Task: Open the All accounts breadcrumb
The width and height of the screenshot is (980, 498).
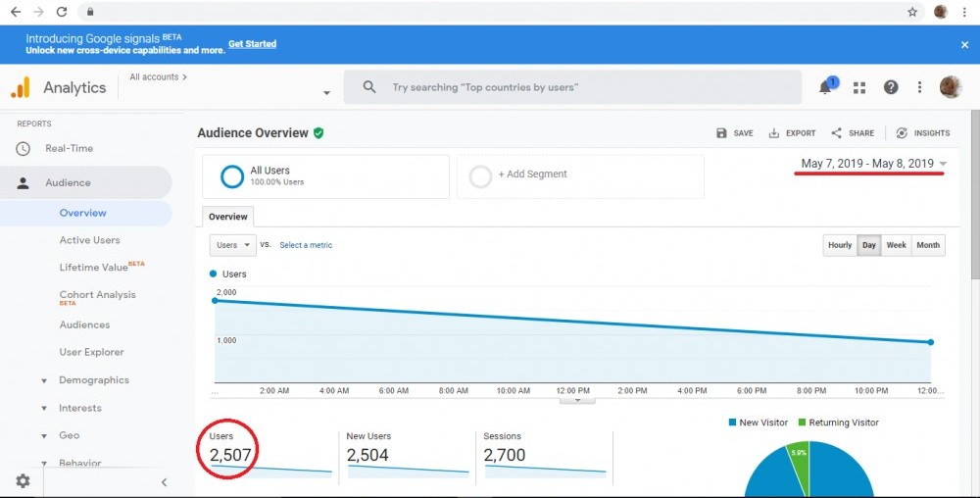Action: (x=158, y=76)
